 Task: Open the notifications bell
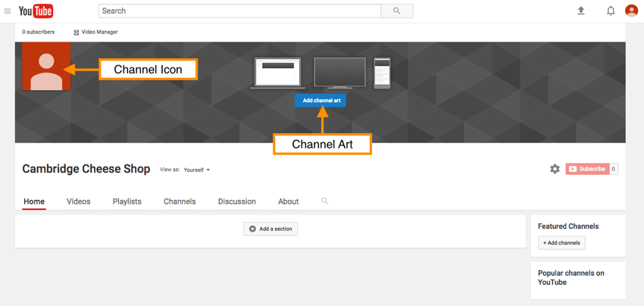click(611, 11)
